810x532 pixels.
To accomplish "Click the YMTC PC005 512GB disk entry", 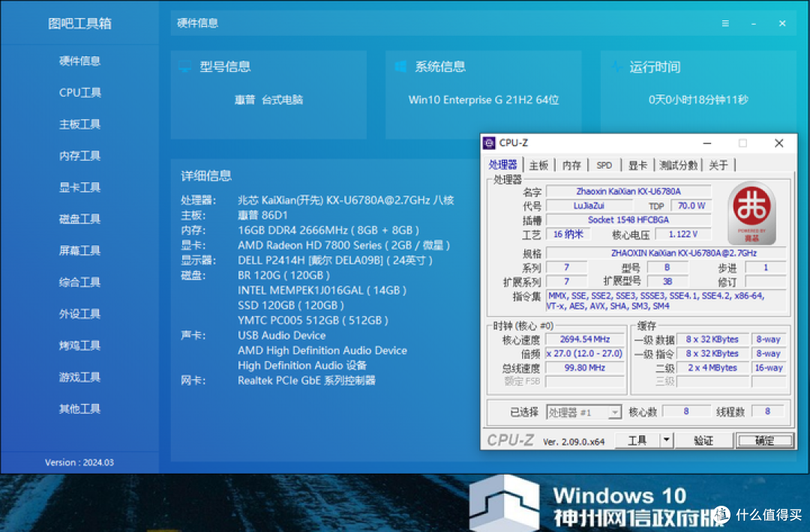I will (313, 321).
